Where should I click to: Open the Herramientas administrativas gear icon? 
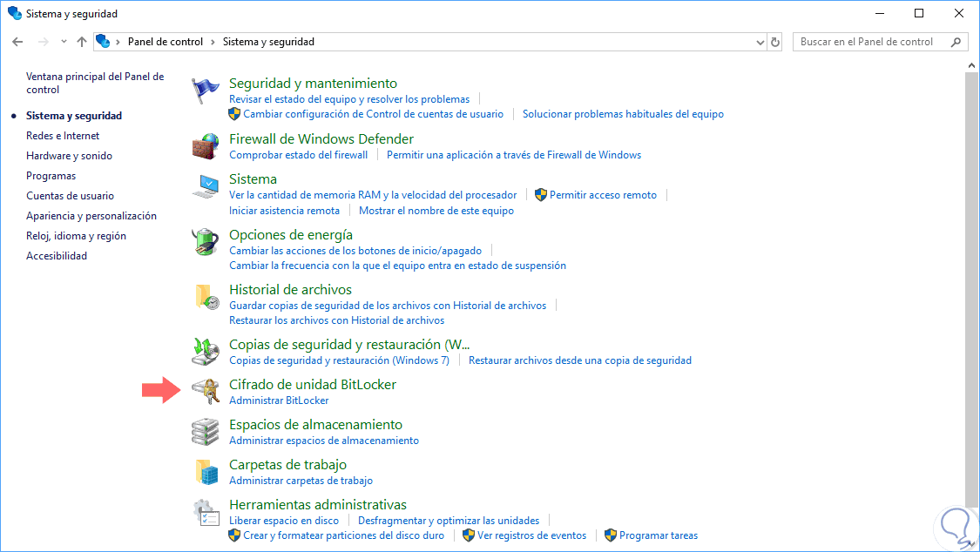point(206,512)
